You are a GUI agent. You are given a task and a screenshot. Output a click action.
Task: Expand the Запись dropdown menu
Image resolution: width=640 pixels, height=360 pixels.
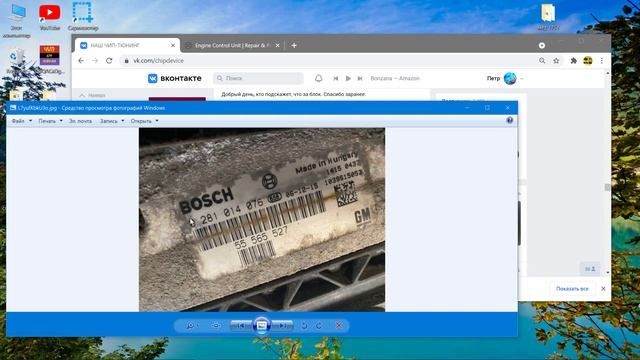click(x=112, y=121)
